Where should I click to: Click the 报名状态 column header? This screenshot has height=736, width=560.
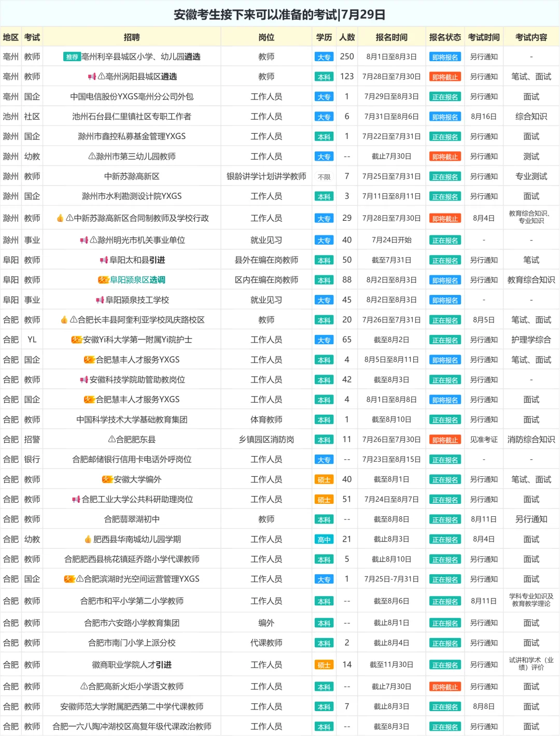[445, 37]
